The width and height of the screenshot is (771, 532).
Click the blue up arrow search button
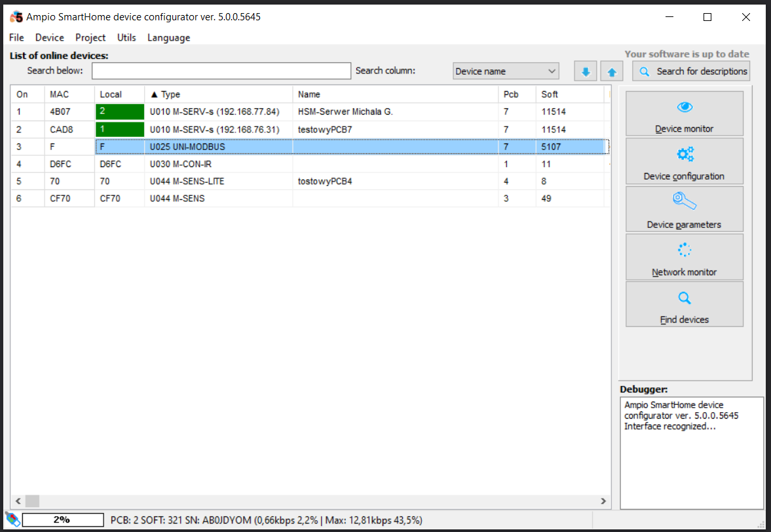[611, 71]
